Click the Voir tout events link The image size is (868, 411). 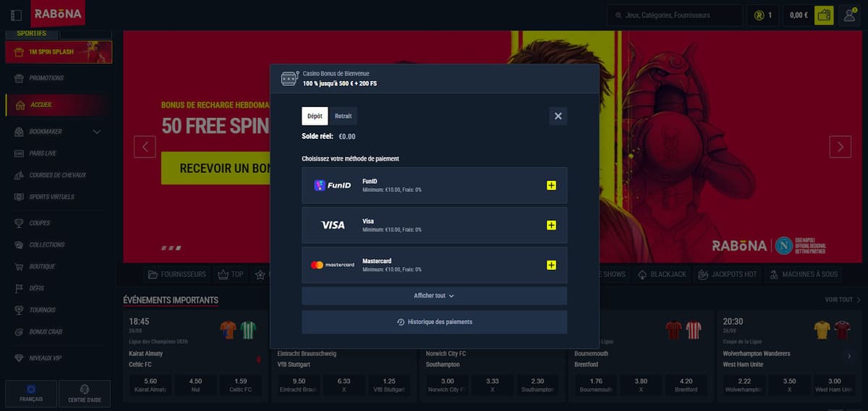[843, 300]
